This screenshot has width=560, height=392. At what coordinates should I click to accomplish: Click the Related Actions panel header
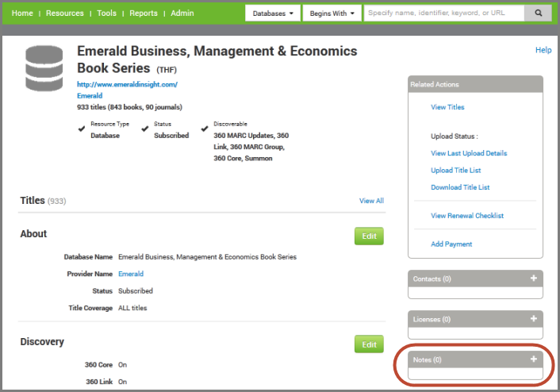click(475, 84)
